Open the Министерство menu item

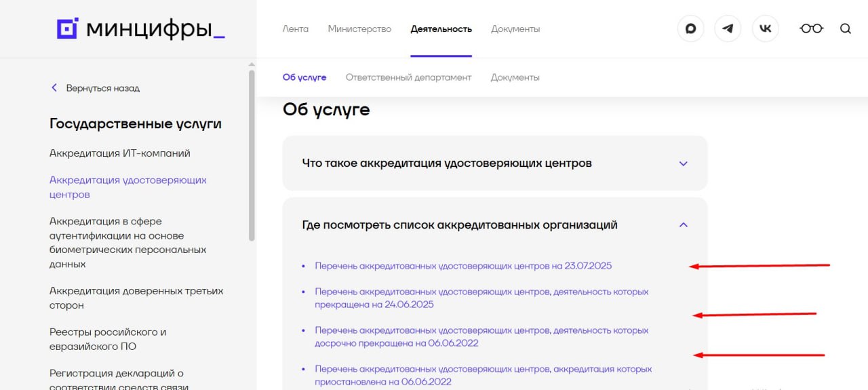tap(359, 28)
